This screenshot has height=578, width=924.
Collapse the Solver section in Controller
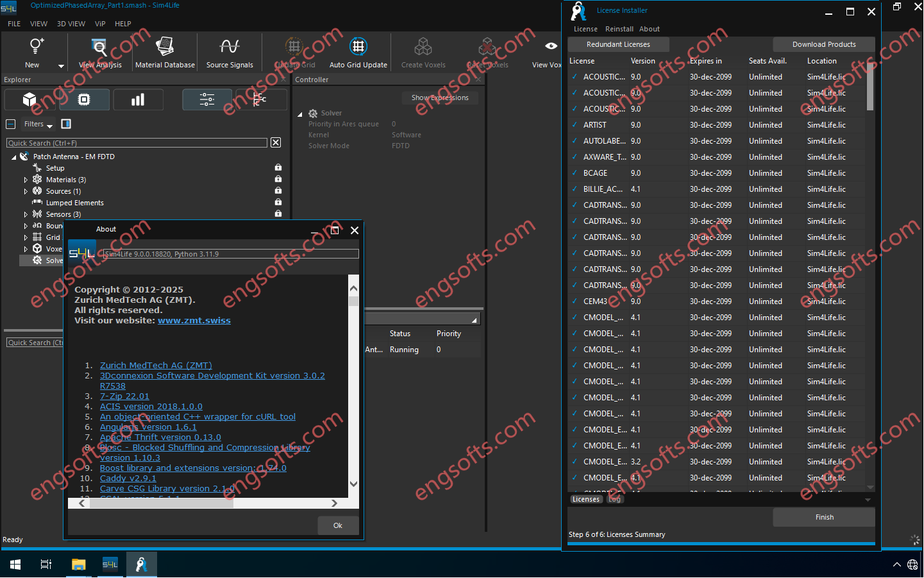coord(300,114)
